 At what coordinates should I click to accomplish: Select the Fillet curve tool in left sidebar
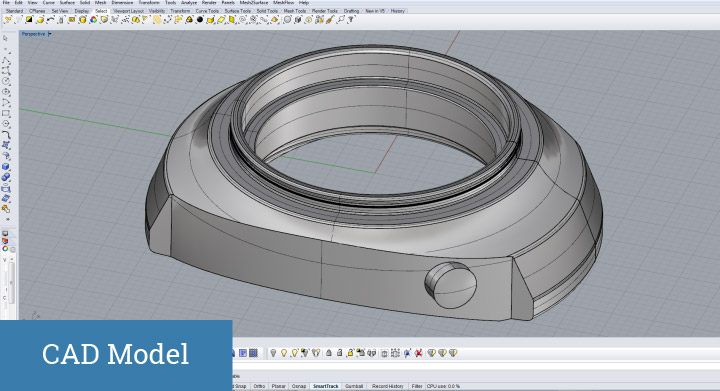coord(6,134)
